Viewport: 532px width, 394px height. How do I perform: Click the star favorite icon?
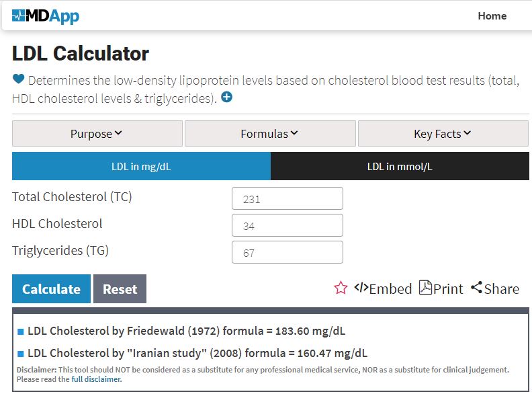coord(341,288)
